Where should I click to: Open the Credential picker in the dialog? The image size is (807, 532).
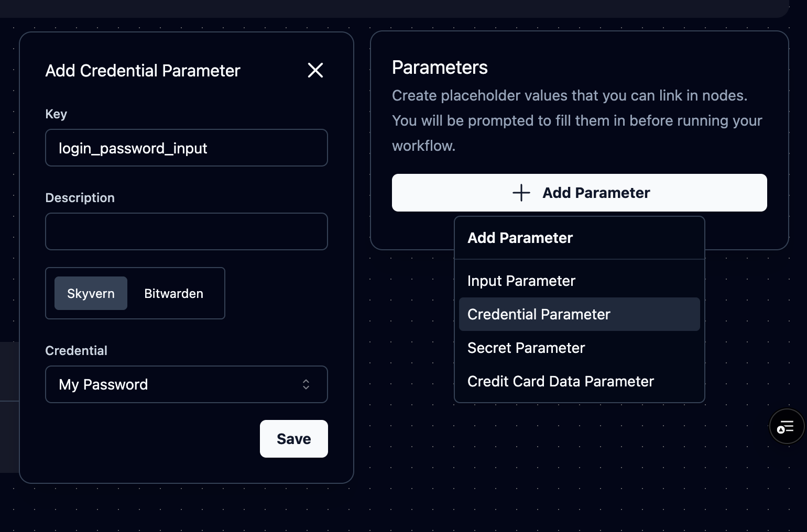pyautogui.click(x=187, y=384)
